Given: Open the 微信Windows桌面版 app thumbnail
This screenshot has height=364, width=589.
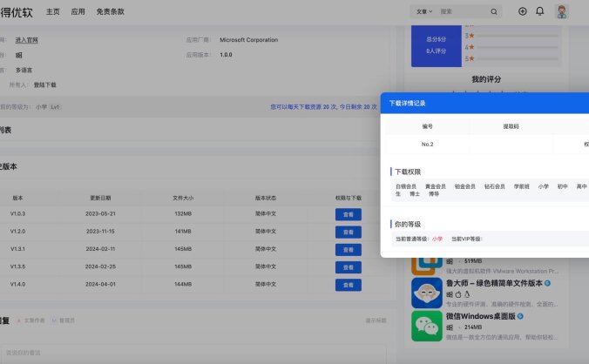Looking at the screenshot, I should [x=427, y=326].
